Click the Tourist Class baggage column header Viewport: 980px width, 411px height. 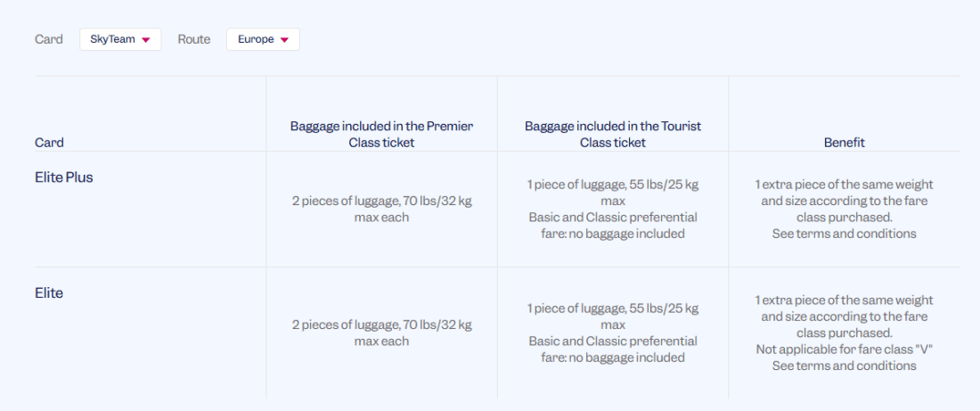click(613, 134)
